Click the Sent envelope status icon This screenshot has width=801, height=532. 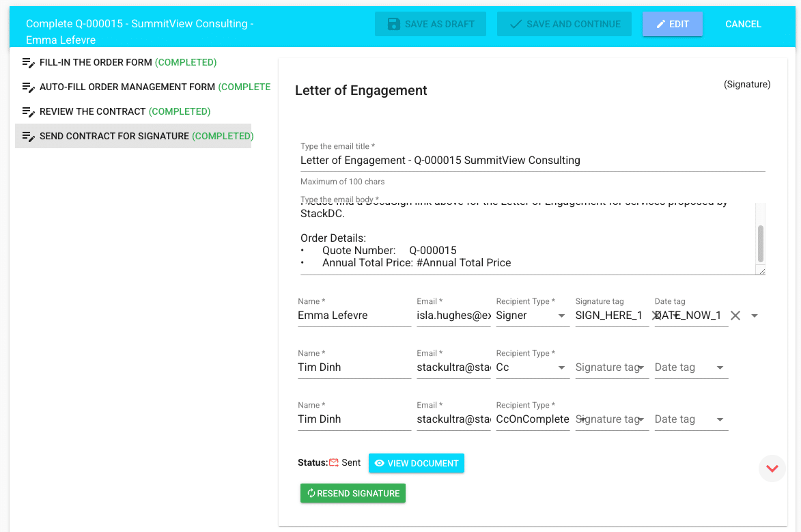tap(334, 463)
